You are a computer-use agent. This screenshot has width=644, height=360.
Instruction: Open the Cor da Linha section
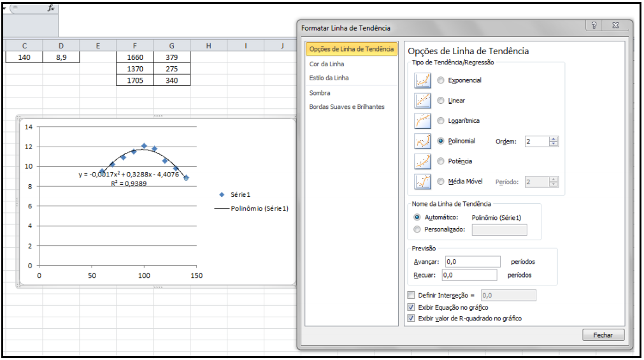327,64
